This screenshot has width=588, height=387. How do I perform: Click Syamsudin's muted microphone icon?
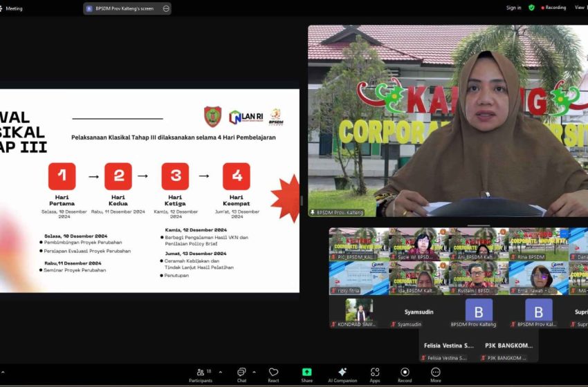(x=394, y=324)
